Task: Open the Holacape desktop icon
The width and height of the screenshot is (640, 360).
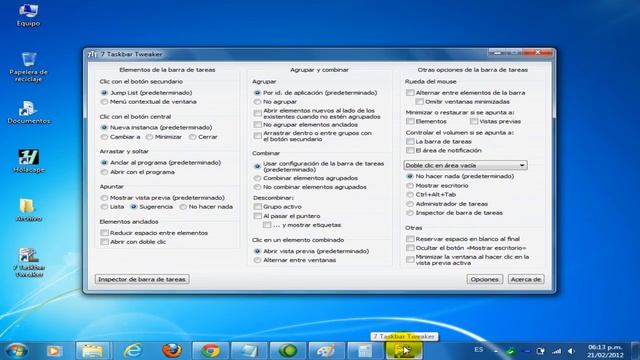Action: pos(28,161)
